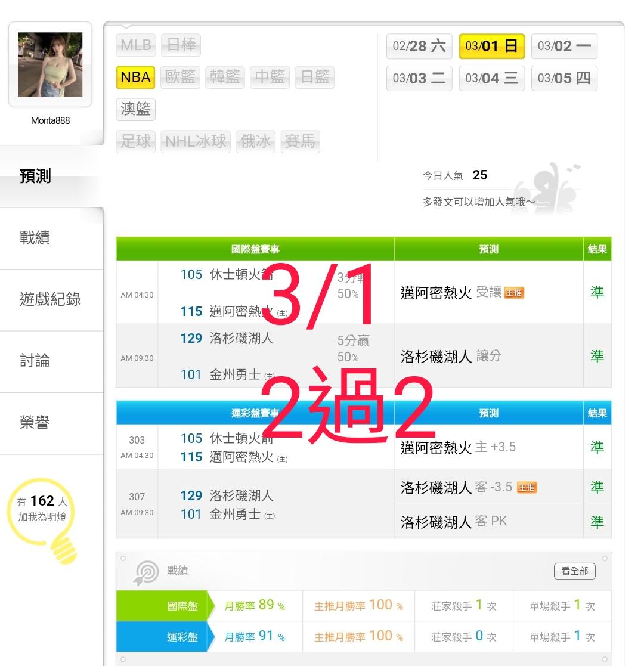The width and height of the screenshot is (644, 666).
Task: Click 洛杉磯湖人 team in the 國際盤 list
Action: click(241, 339)
